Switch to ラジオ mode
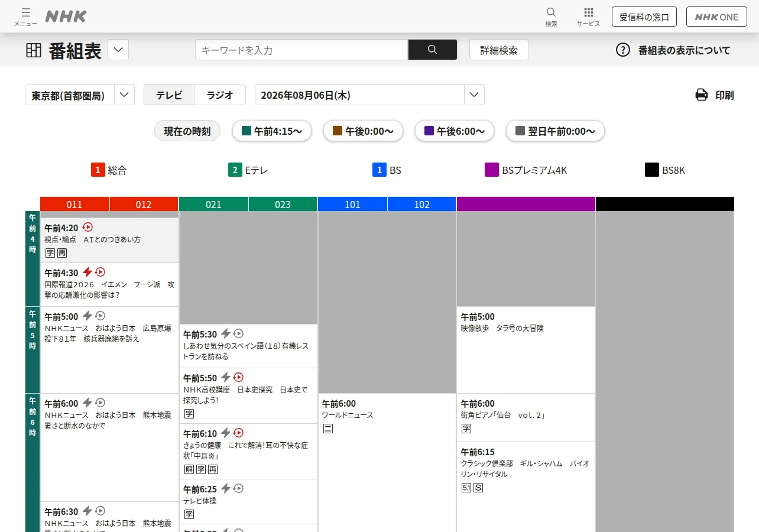This screenshot has width=759, height=532. click(x=220, y=95)
